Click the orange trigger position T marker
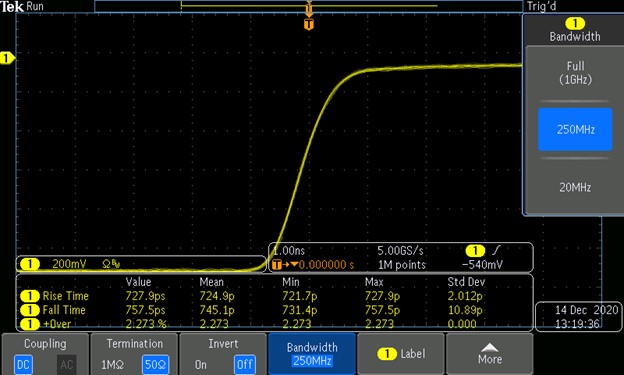The width and height of the screenshot is (624, 375). tap(309, 24)
